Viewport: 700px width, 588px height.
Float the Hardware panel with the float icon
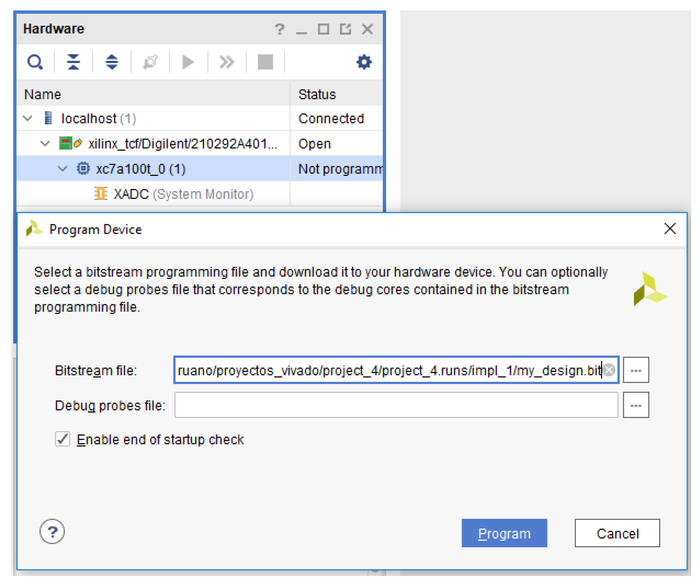(x=345, y=29)
